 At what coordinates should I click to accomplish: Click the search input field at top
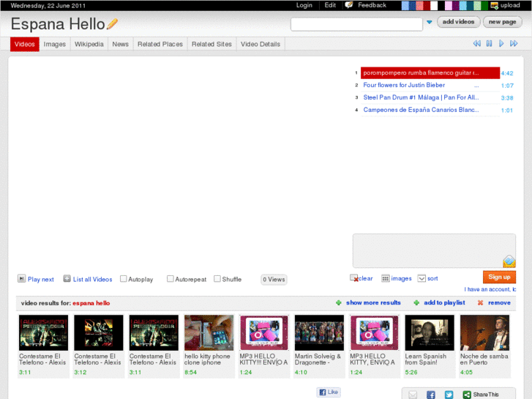pyautogui.click(x=356, y=24)
